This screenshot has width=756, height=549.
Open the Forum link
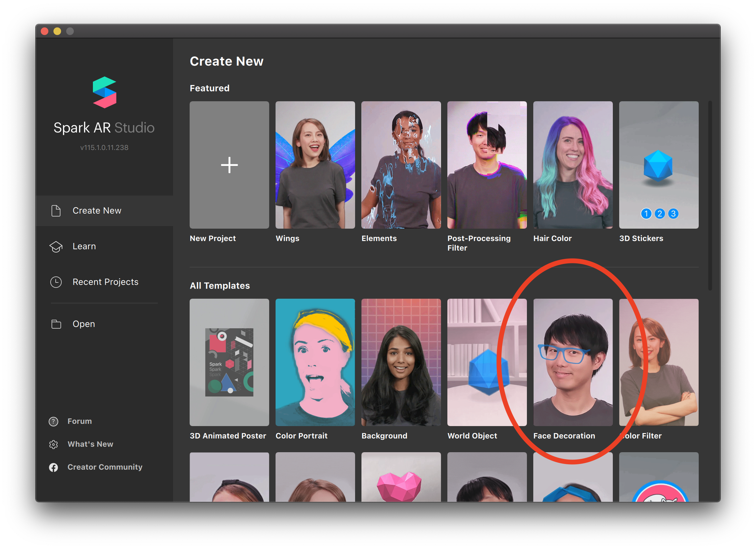click(x=79, y=421)
